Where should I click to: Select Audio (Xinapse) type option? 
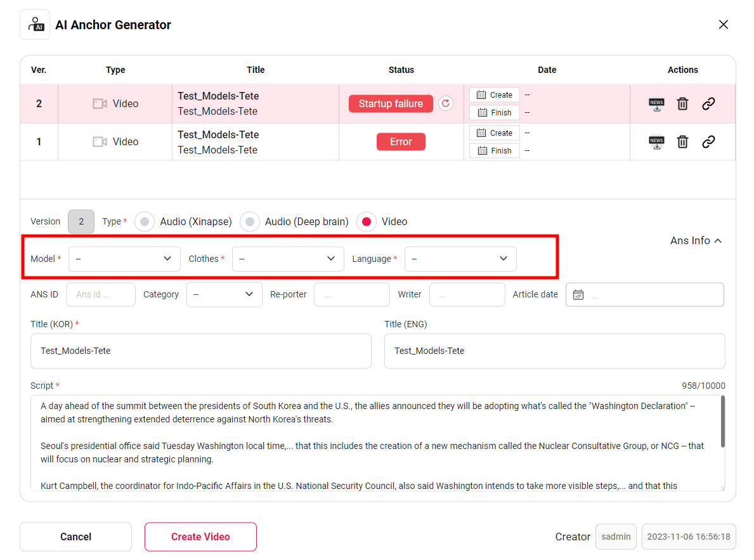tap(145, 222)
